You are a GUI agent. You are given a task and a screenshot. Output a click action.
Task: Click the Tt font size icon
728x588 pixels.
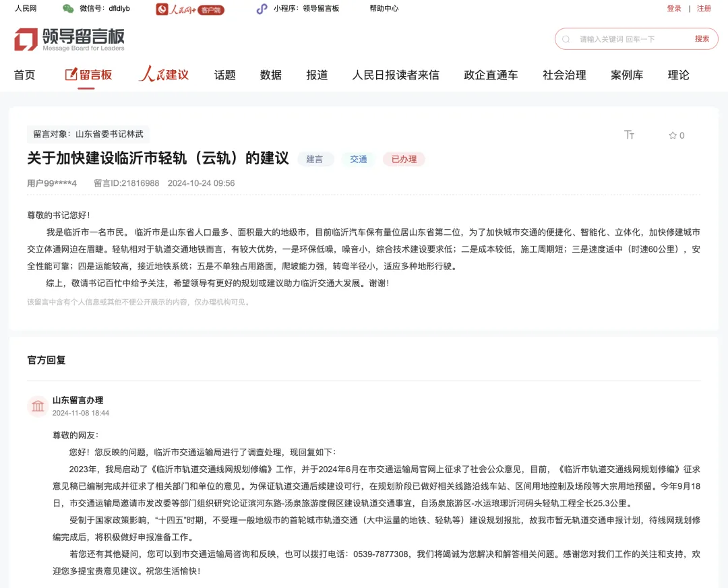(x=629, y=135)
